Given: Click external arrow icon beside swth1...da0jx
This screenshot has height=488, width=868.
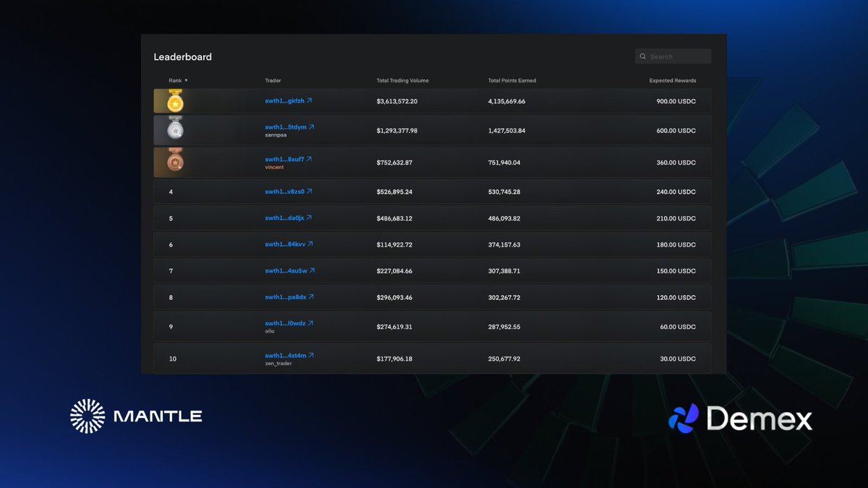Looking at the screenshot, I should pyautogui.click(x=309, y=217).
